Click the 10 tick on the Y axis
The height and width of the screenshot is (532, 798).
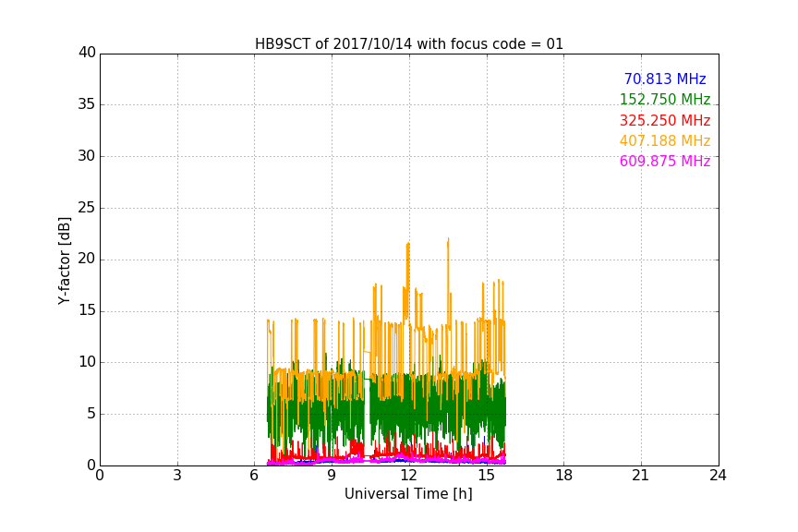click(87, 362)
